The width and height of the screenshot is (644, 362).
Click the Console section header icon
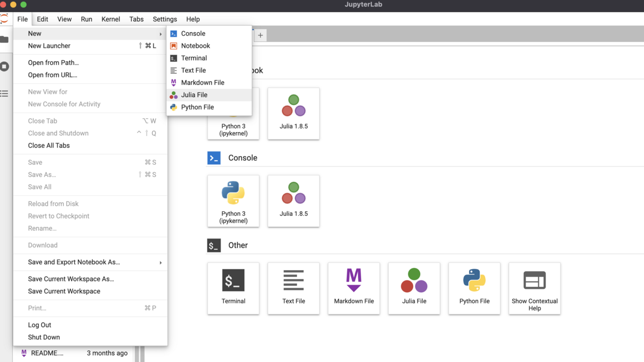pos(214,158)
